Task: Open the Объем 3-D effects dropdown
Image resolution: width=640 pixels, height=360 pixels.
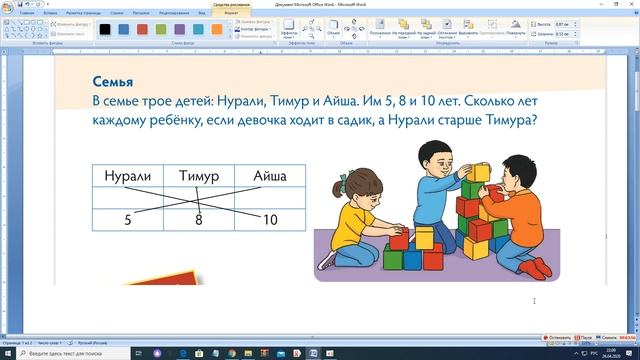Action: [x=333, y=28]
